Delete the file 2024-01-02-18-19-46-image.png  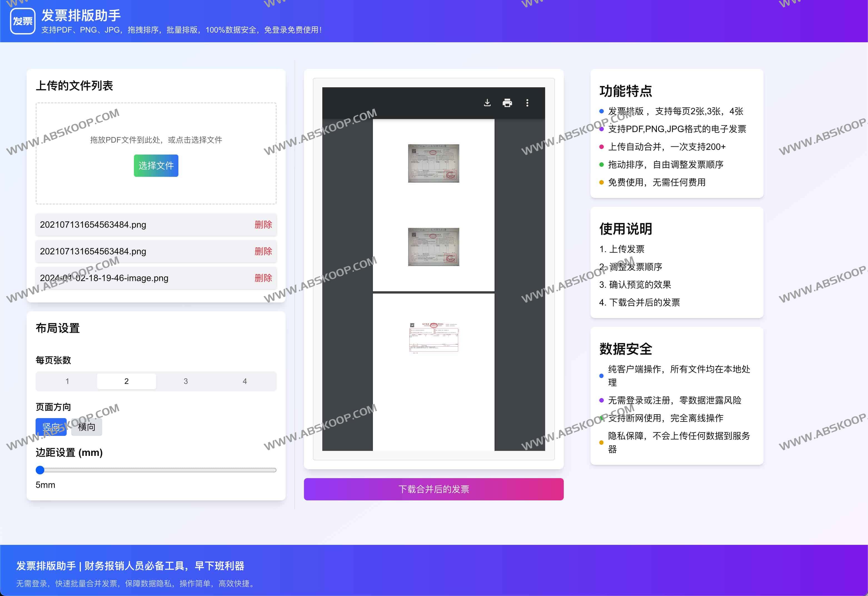(263, 278)
